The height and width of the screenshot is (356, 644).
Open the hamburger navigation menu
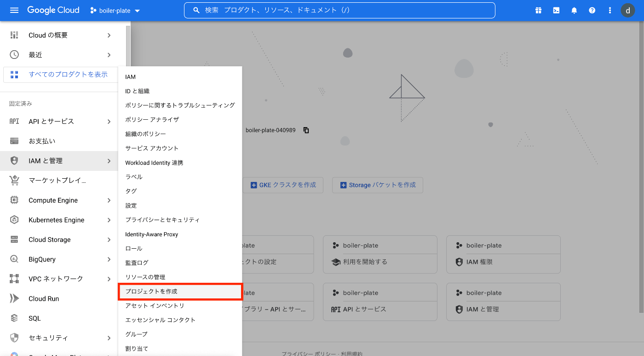[x=14, y=10]
